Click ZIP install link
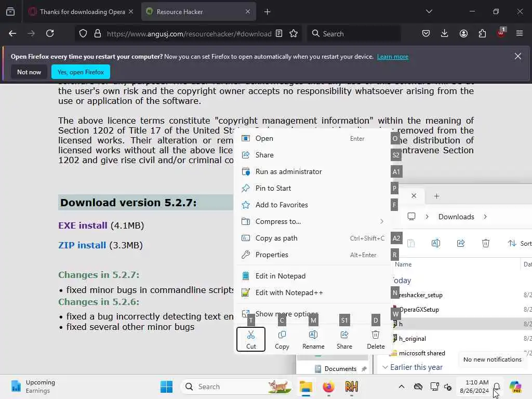 click(82, 245)
